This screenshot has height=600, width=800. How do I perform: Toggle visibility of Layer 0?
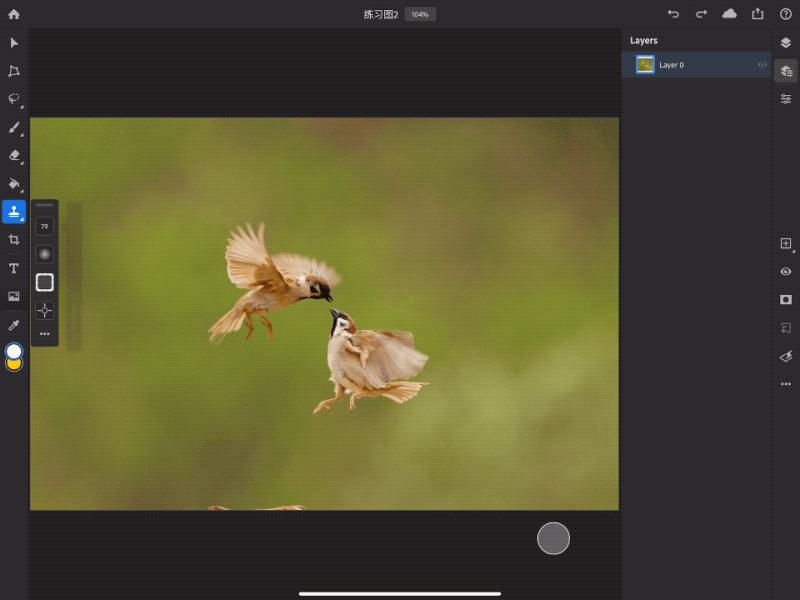761,64
